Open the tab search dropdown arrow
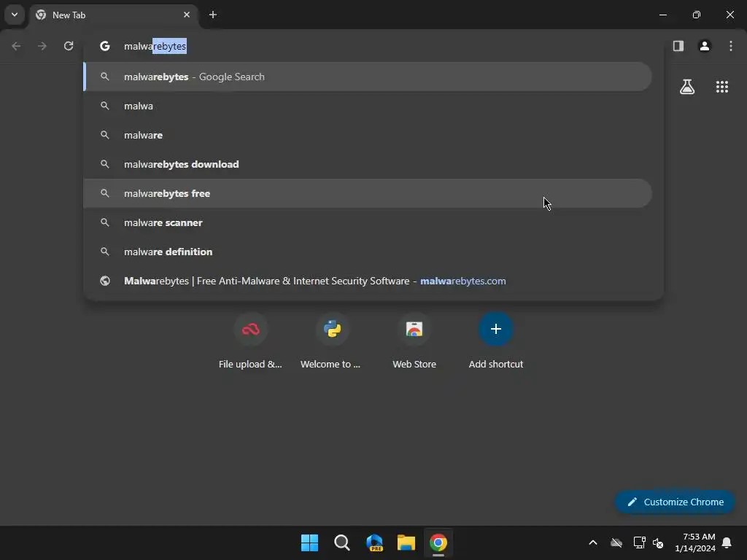 pos(15,15)
